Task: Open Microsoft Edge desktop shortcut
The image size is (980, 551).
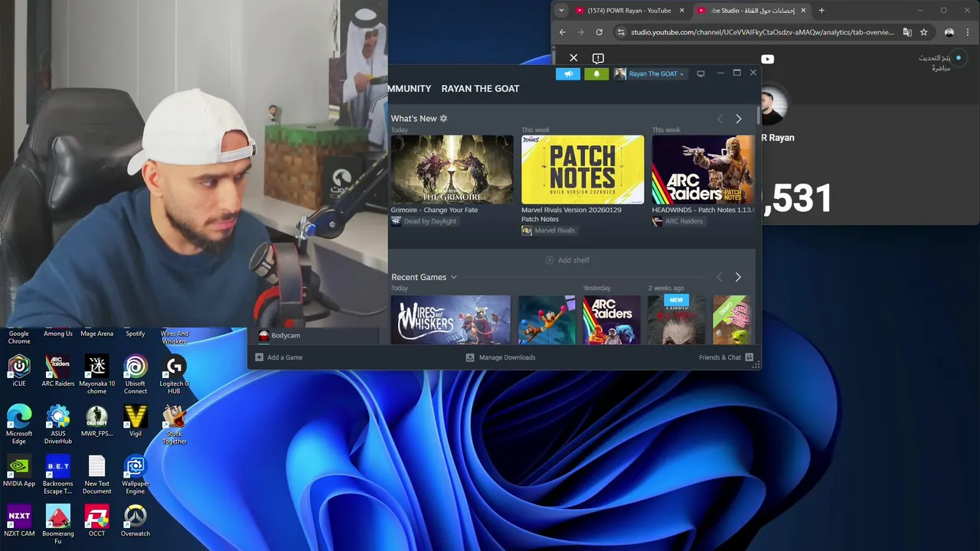Action: [x=19, y=424]
